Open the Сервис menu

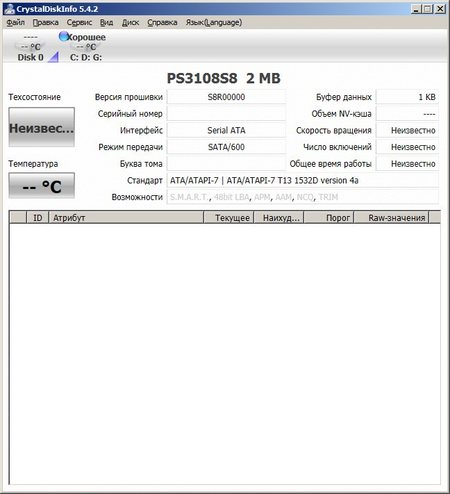(79, 23)
